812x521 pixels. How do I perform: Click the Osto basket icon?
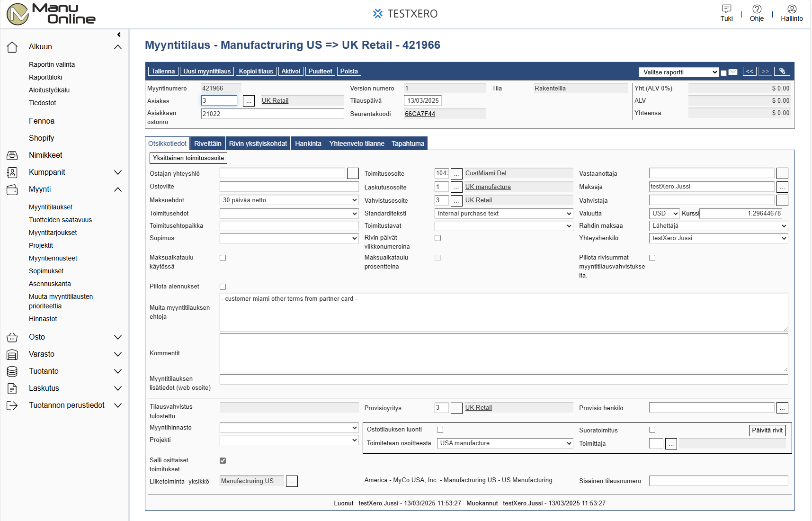pyautogui.click(x=12, y=337)
